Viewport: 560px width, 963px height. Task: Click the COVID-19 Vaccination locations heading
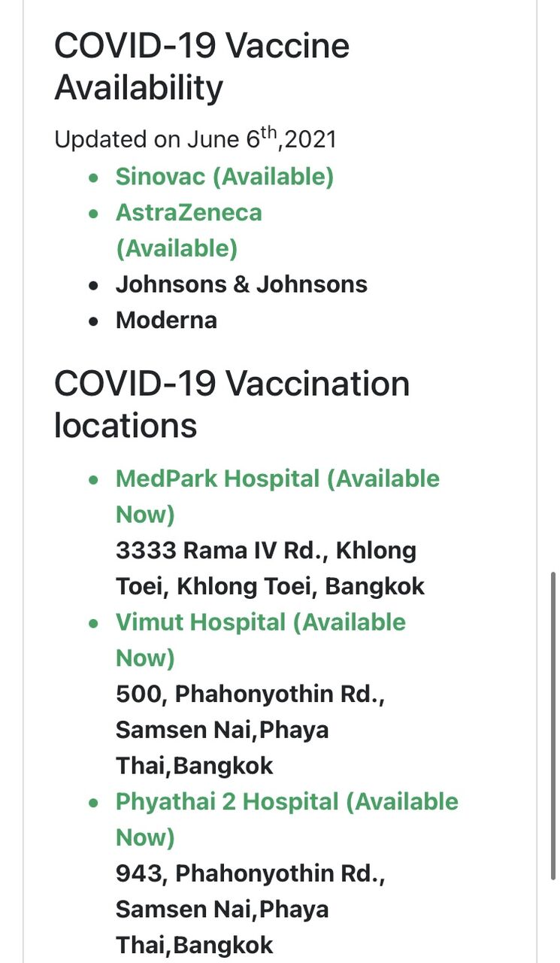[x=232, y=405]
